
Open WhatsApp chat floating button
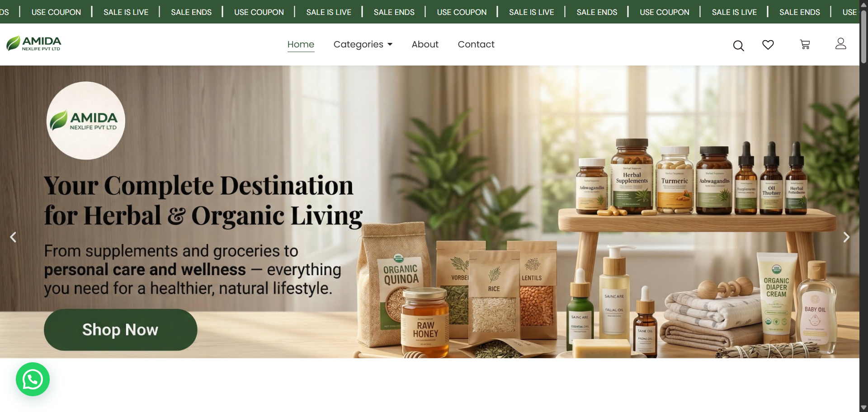tap(33, 379)
